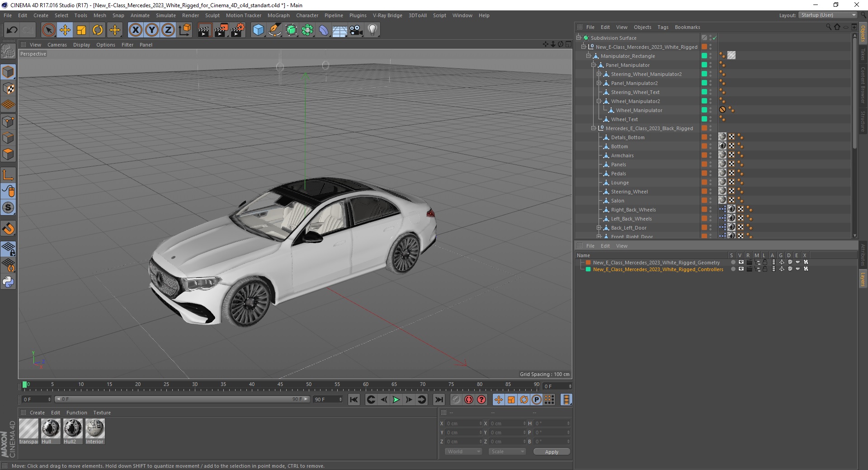
Task: Toggle Subdivision Surface enable checkmark
Action: coord(715,38)
